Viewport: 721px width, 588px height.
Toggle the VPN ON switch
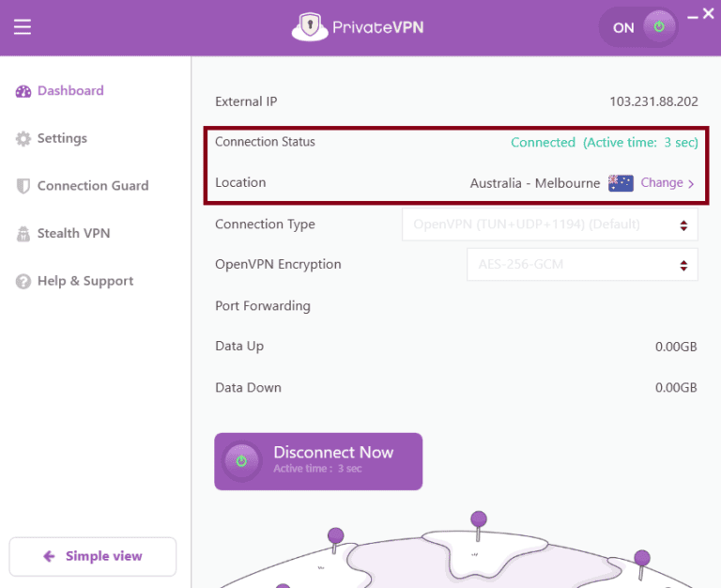click(638, 27)
